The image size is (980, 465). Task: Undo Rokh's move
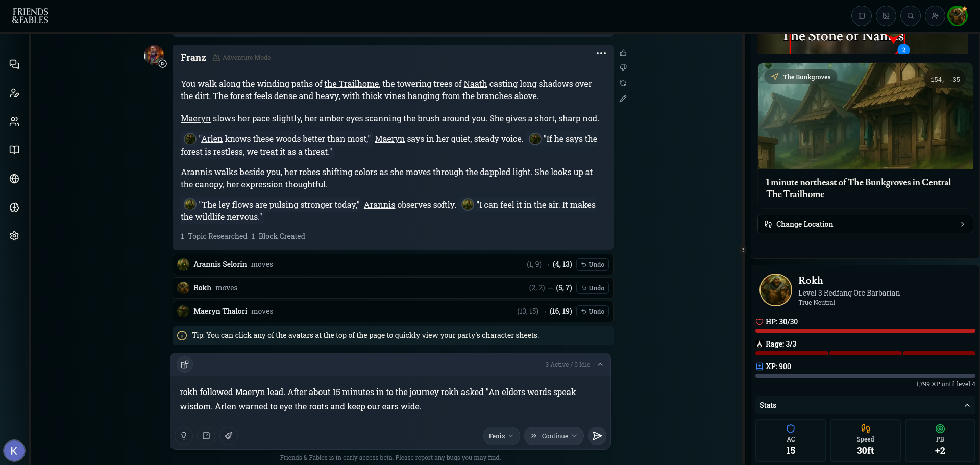[593, 288]
